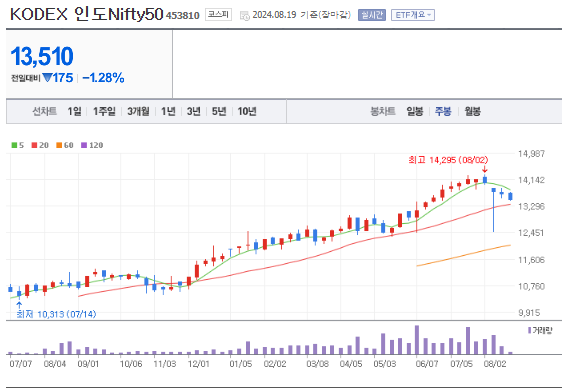This screenshot has height=388, width=562.
Task: Click the 09/01 date axis label
Action: click(88, 364)
